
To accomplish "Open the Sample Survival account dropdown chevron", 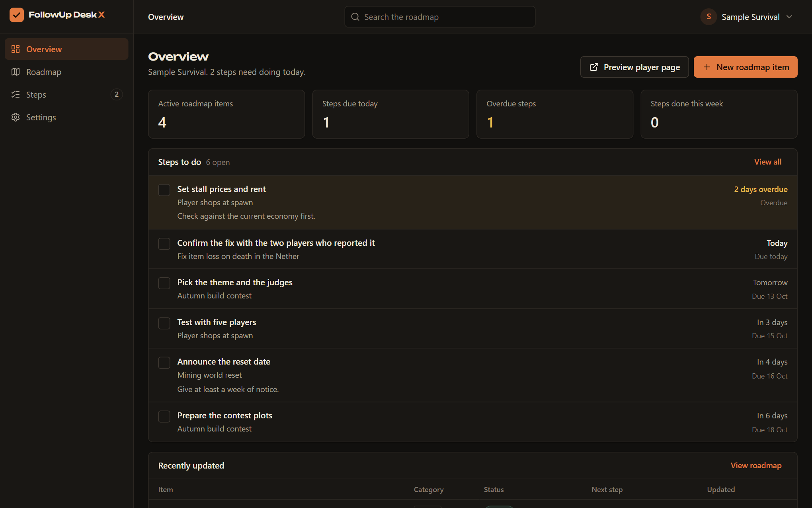I will (789, 17).
